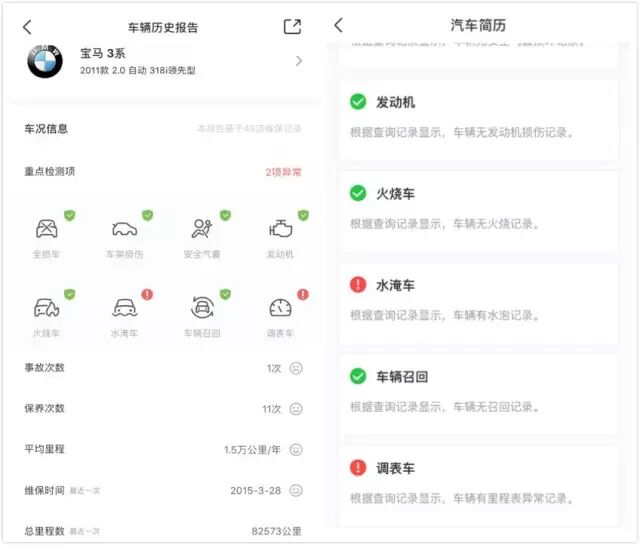Click the 重点检测项 label
This screenshot has width=640, height=545.
point(50,171)
